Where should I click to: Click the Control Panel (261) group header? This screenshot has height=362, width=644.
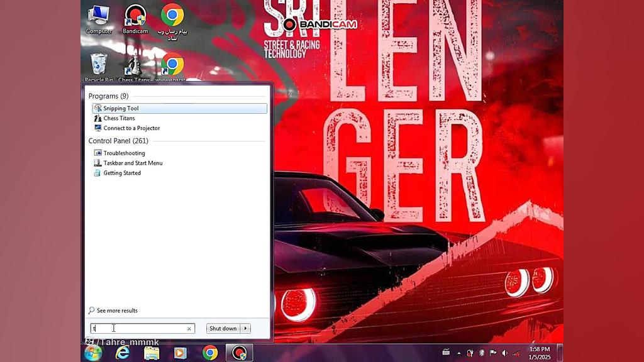coord(118,141)
